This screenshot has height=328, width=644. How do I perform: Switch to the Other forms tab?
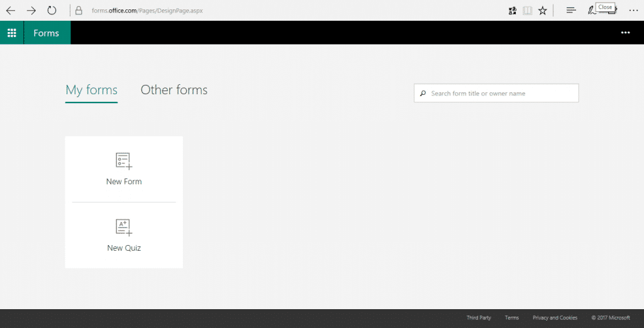click(174, 90)
